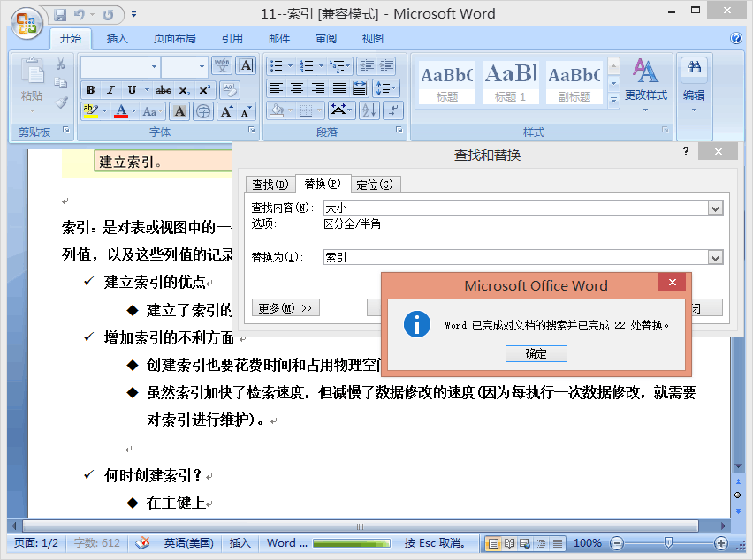
Task: Click Show/Hide paragraph marks button
Action: point(392,110)
